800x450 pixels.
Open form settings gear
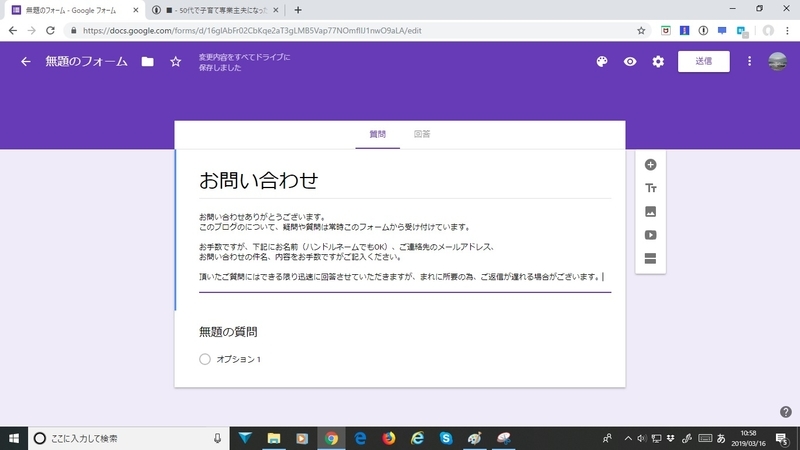658,62
